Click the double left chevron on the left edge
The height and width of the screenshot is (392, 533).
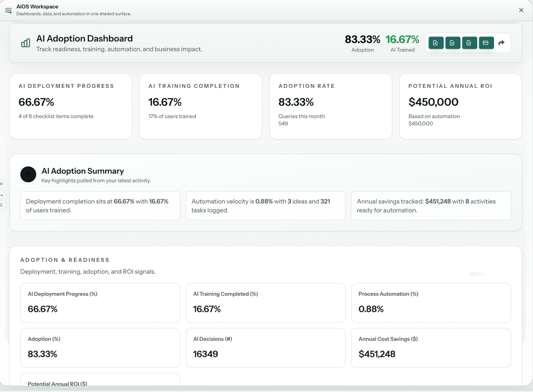(1, 205)
